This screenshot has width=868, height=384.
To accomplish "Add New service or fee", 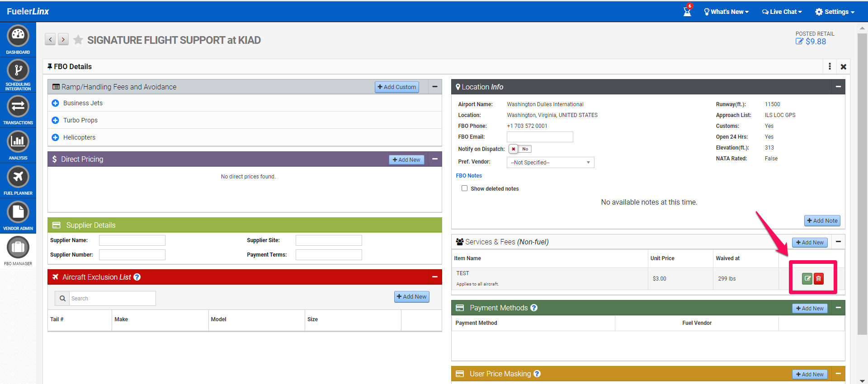I will pyautogui.click(x=810, y=243).
